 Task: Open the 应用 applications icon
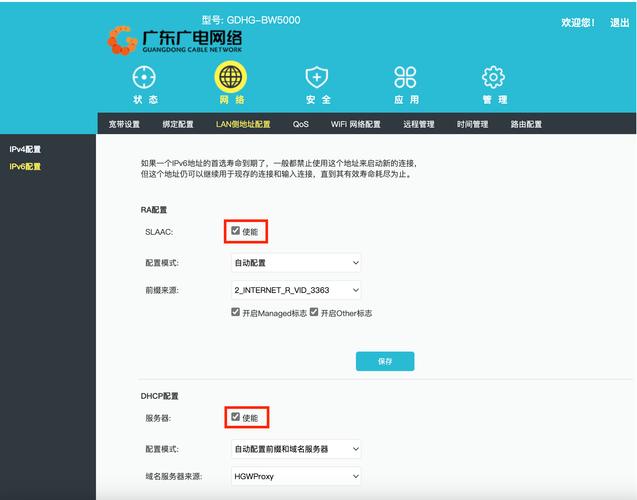[x=405, y=77]
